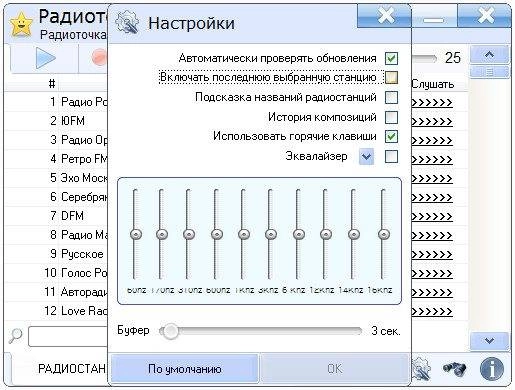Click the 14khz equalizer slider knob

pos(354,234)
